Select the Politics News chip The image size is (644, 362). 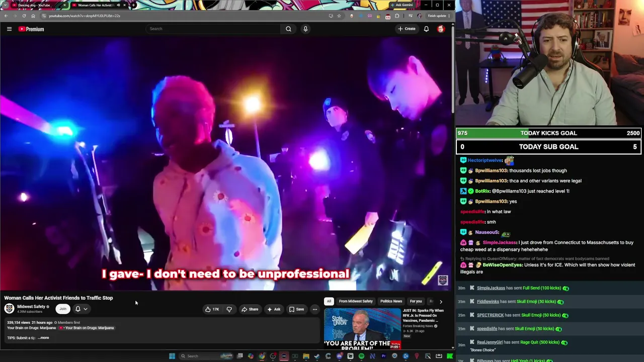click(x=391, y=301)
